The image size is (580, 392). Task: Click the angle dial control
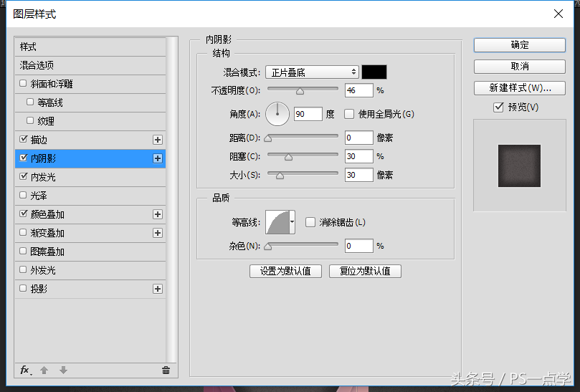(x=277, y=114)
